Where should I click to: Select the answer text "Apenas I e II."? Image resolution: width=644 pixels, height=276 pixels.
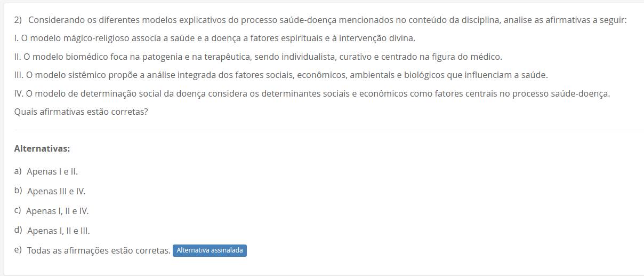[x=52, y=171]
